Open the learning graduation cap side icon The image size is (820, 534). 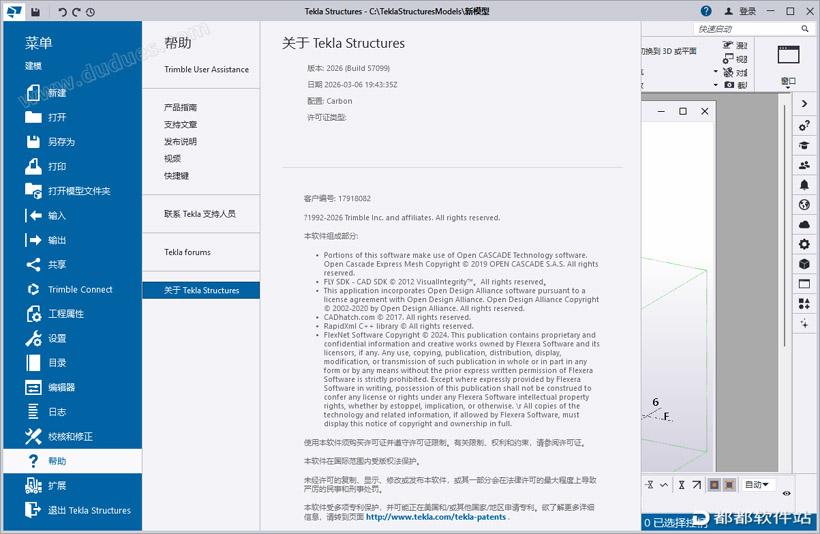pyautogui.click(x=804, y=145)
